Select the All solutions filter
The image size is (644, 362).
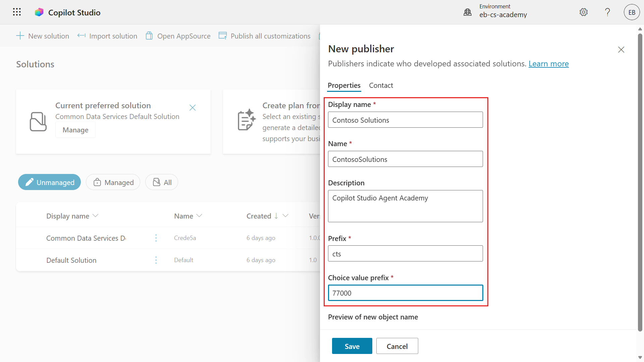[x=162, y=182]
